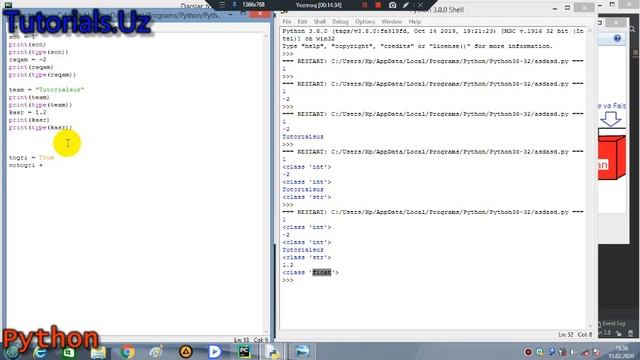Open the Shell menu
This screenshot has width=640, height=360.
tap(320, 22)
